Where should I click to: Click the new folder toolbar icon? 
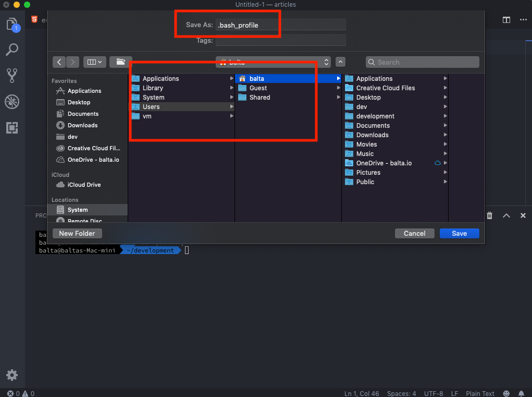tap(121, 62)
